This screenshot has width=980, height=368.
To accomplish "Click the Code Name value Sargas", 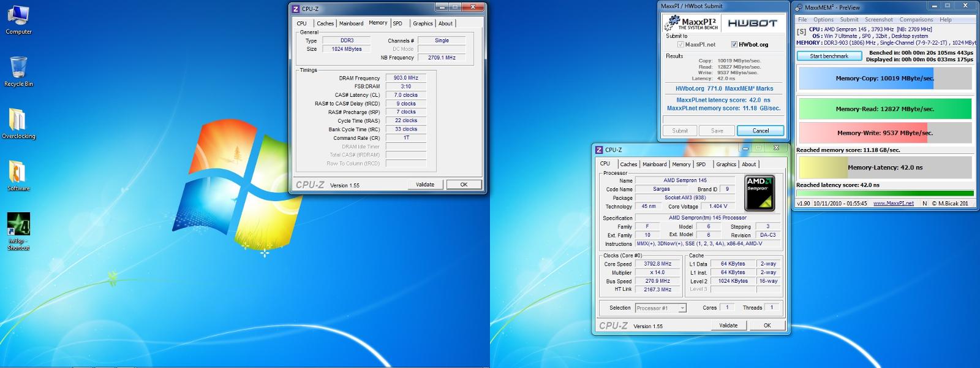I will click(661, 189).
